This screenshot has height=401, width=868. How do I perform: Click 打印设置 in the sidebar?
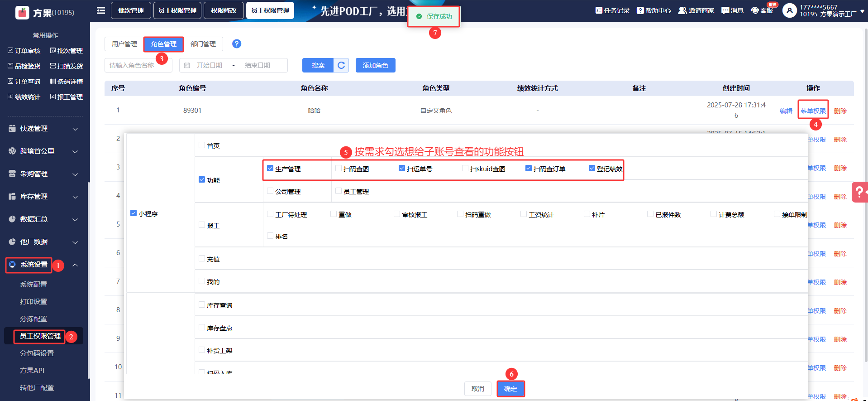pos(33,302)
